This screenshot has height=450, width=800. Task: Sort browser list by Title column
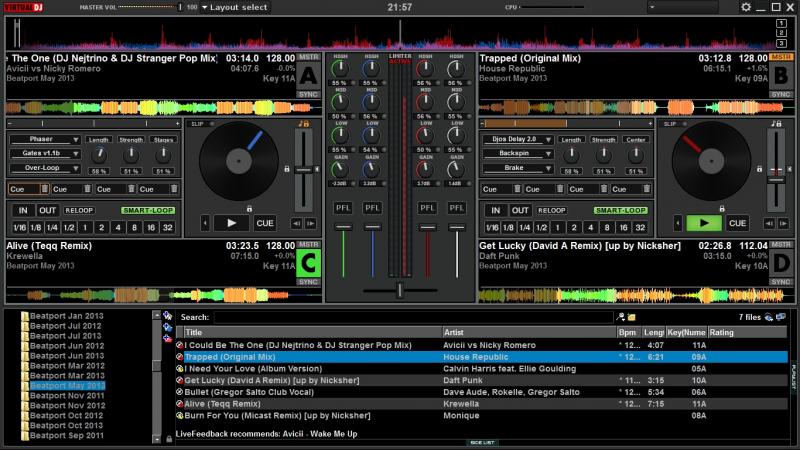point(313,332)
